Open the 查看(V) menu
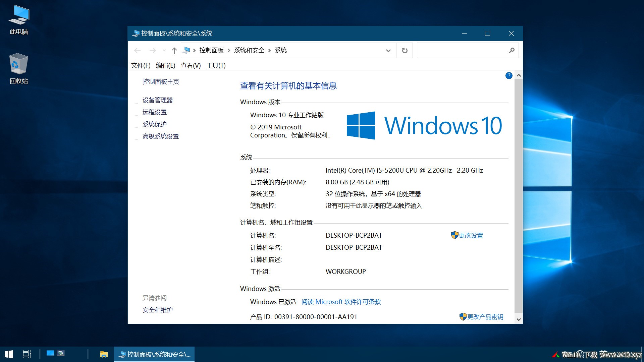Screen dimensions: 644x362 191,65
